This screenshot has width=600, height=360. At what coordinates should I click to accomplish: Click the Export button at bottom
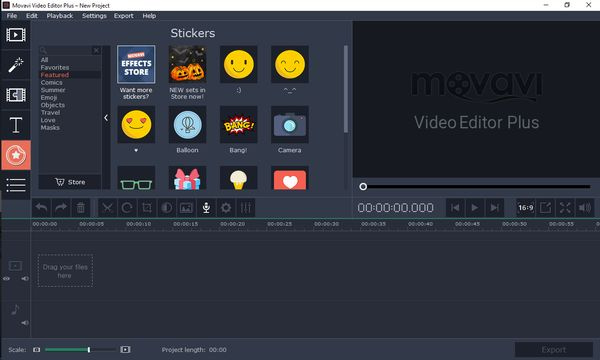click(554, 350)
